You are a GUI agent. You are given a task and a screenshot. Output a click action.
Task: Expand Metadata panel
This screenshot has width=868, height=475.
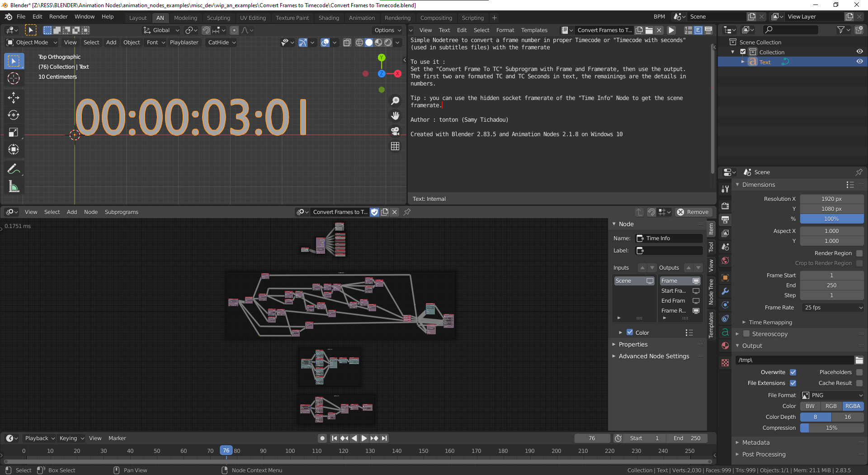pos(755,442)
